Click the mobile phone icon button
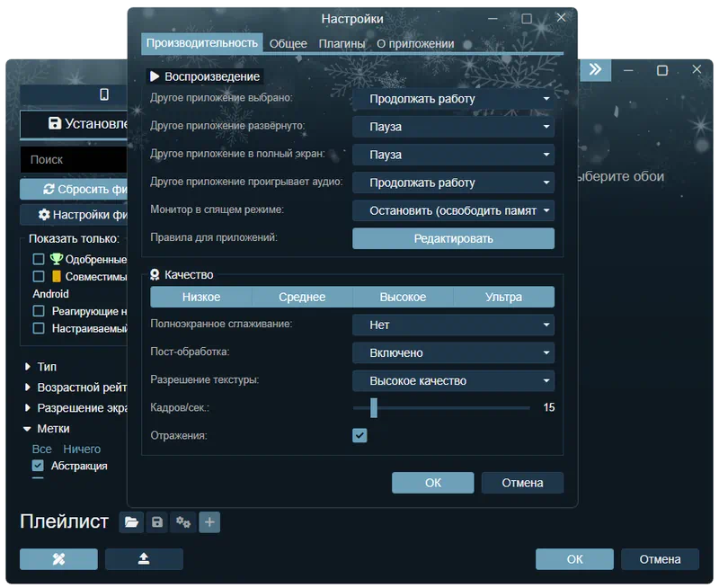 tap(104, 95)
